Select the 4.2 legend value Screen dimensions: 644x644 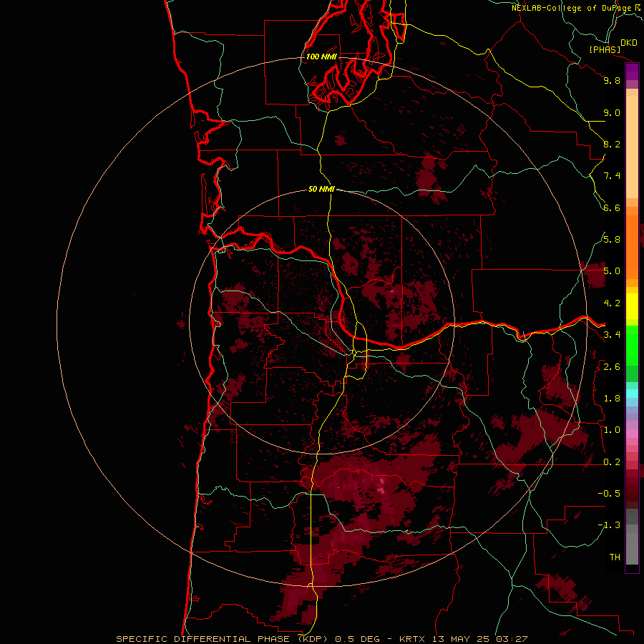[x=612, y=303]
